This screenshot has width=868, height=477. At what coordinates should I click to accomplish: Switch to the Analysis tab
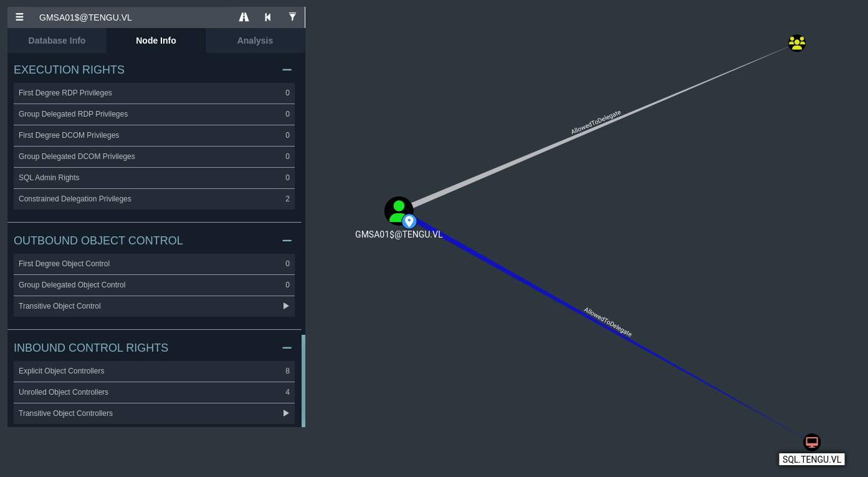(255, 41)
